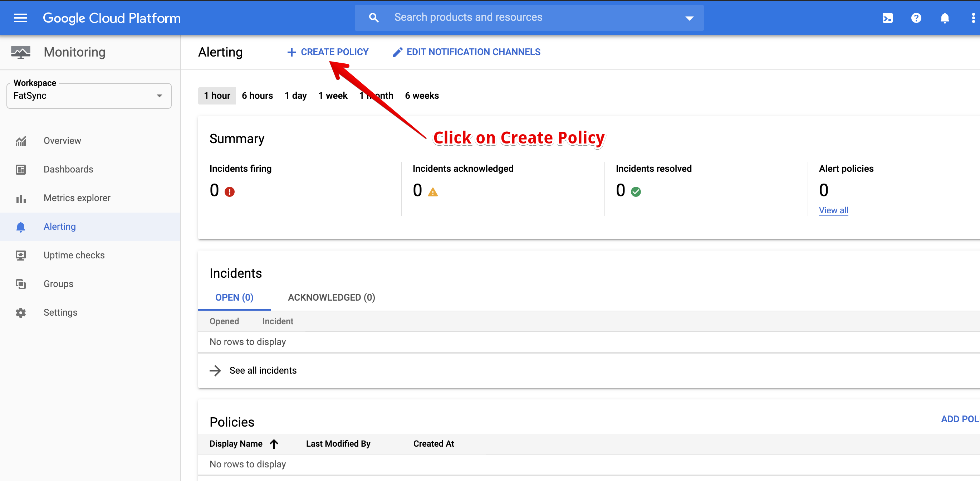Open the FatSync workspace dropdown
This screenshot has width=980, height=481.
coord(89,96)
